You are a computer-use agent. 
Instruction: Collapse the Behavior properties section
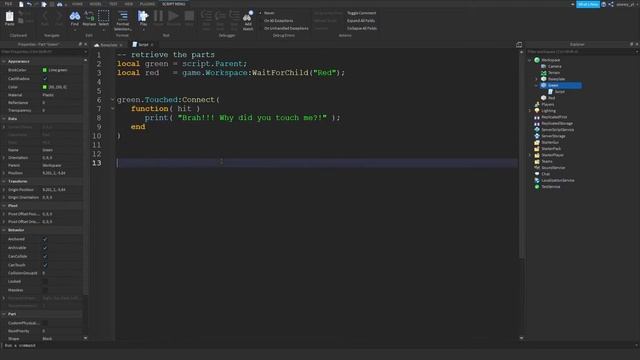click(4, 230)
